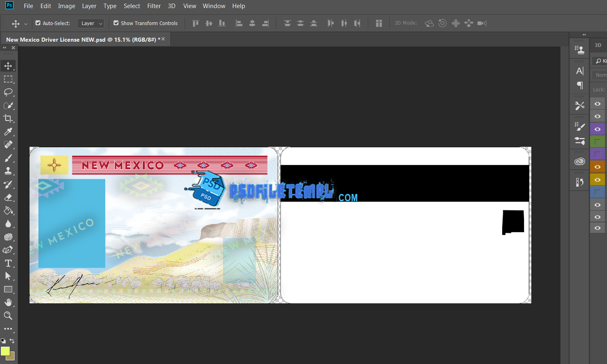The height and width of the screenshot is (364, 607).
Task: Swap foreground and background colors
Action: (x=12, y=341)
